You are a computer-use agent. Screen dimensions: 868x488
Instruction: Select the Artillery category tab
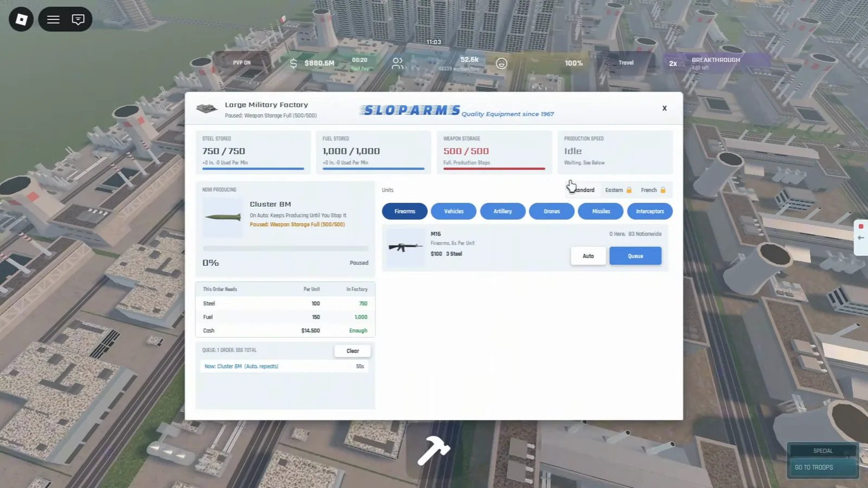coord(503,211)
